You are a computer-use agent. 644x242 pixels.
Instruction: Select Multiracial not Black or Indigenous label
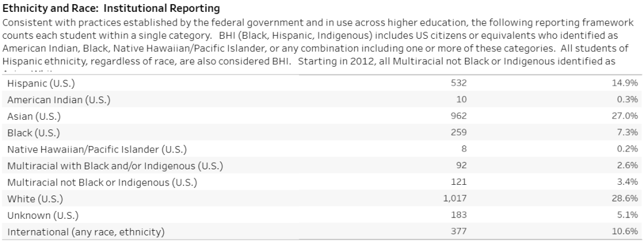pos(103,182)
